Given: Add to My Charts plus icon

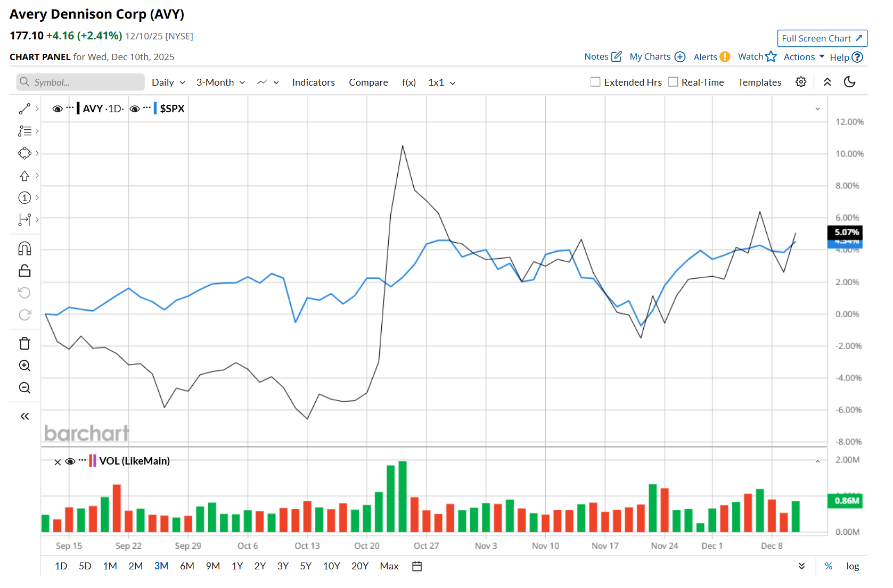Looking at the screenshot, I should click(x=680, y=57).
